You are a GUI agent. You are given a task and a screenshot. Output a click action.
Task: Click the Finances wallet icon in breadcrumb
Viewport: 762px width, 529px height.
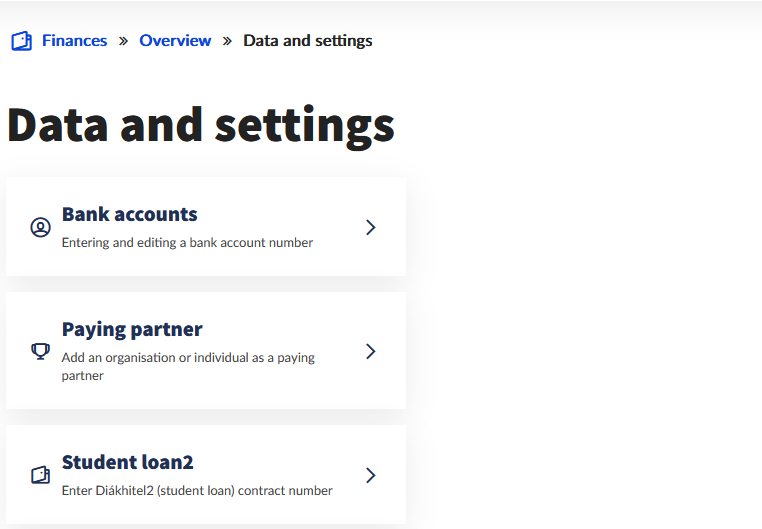coord(21,41)
